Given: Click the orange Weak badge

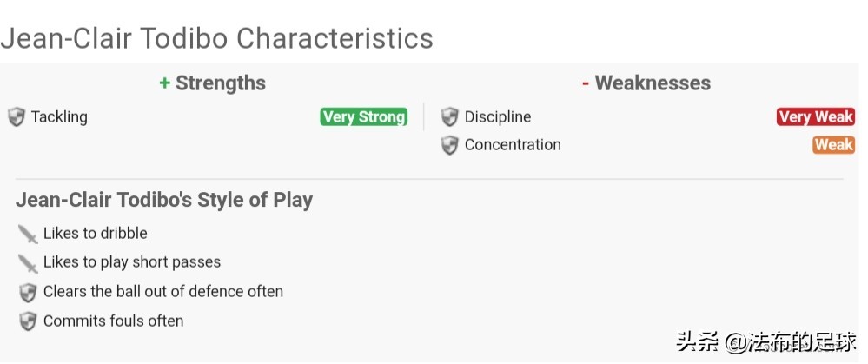Looking at the screenshot, I should (x=833, y=145).
